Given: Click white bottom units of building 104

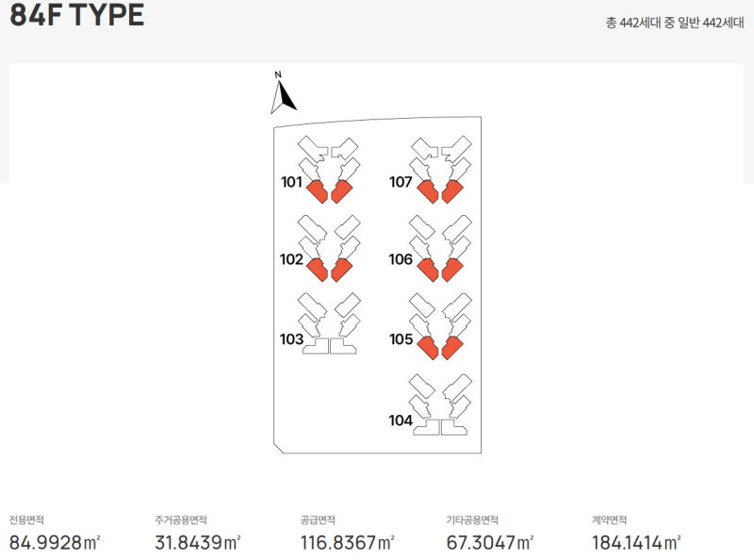Looking at the screenshot, I should coord(440,427).
